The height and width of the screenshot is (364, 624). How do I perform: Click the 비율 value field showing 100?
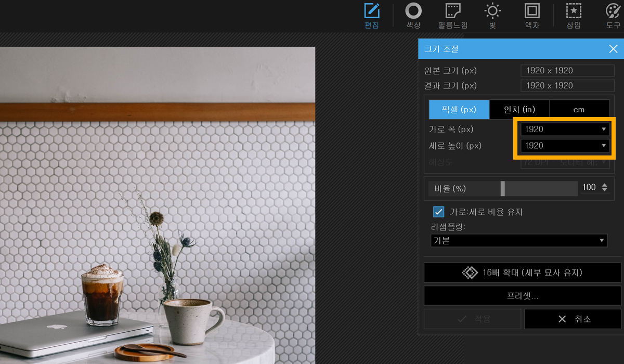[589, 188]
